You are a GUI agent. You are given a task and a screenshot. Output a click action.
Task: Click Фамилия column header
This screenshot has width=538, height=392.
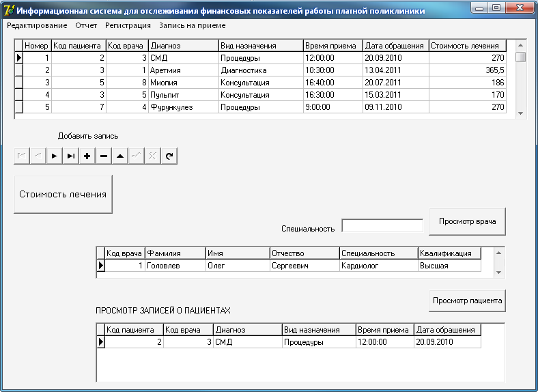coord(175,253)
